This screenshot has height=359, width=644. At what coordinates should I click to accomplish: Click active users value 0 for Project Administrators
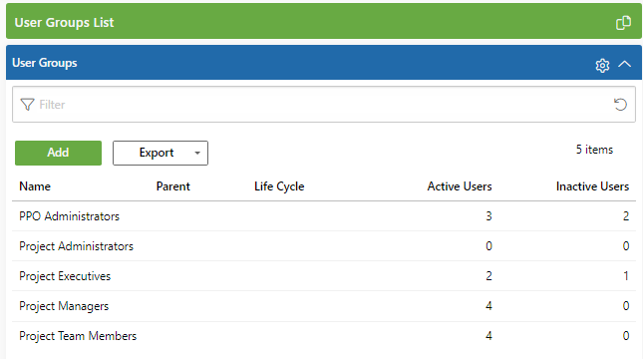coord(488,245)
